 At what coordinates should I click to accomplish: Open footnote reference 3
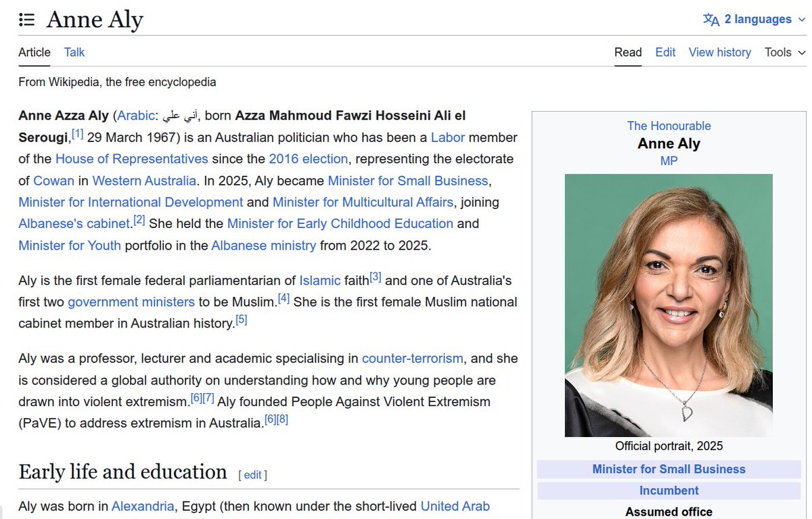point(376,277)
